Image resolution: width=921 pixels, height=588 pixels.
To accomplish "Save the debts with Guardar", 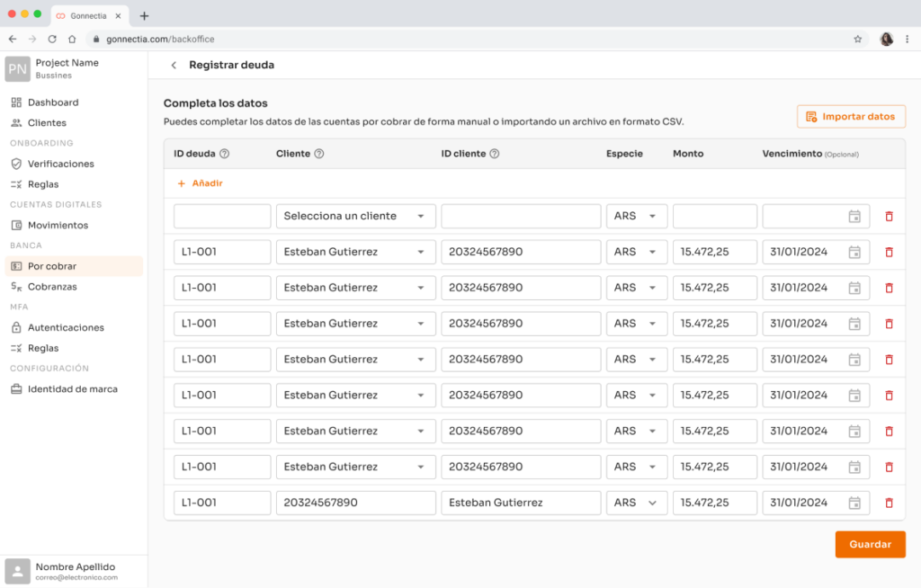I will (x=870, y=544).
